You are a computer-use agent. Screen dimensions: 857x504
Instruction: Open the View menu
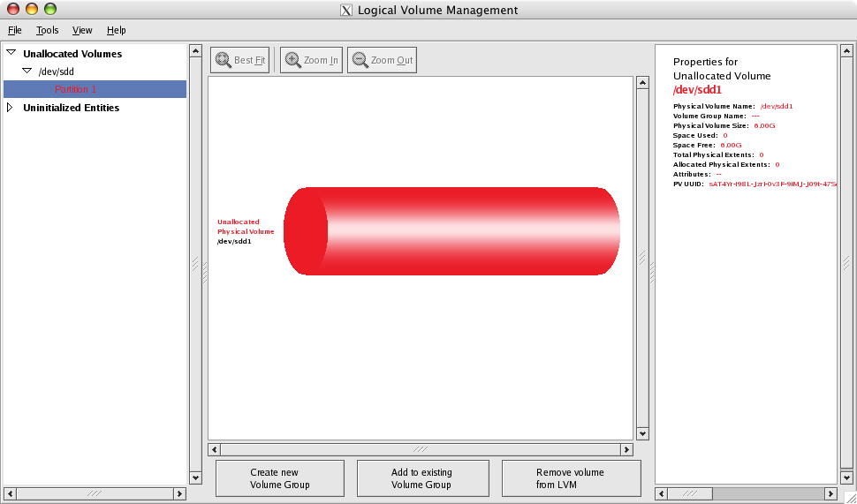pos(82,30)
